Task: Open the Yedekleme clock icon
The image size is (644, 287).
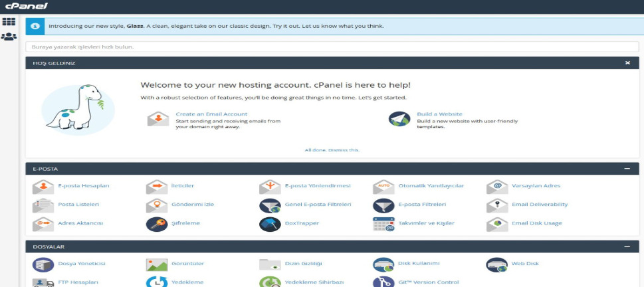Action: click(x=156, y=282)
